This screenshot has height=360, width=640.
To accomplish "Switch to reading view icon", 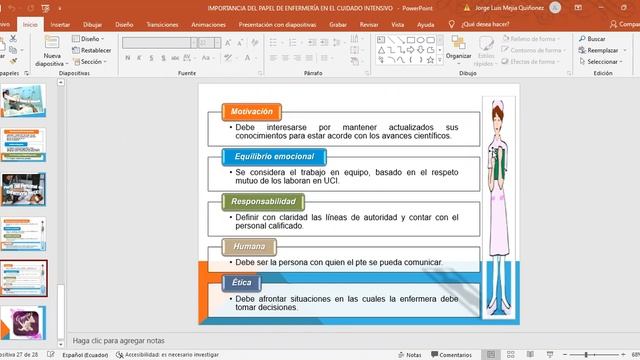I will coord(530,355).
